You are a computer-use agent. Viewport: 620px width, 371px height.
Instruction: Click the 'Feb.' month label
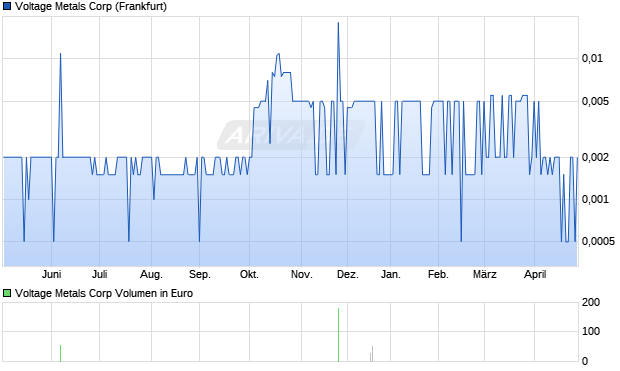438,274
